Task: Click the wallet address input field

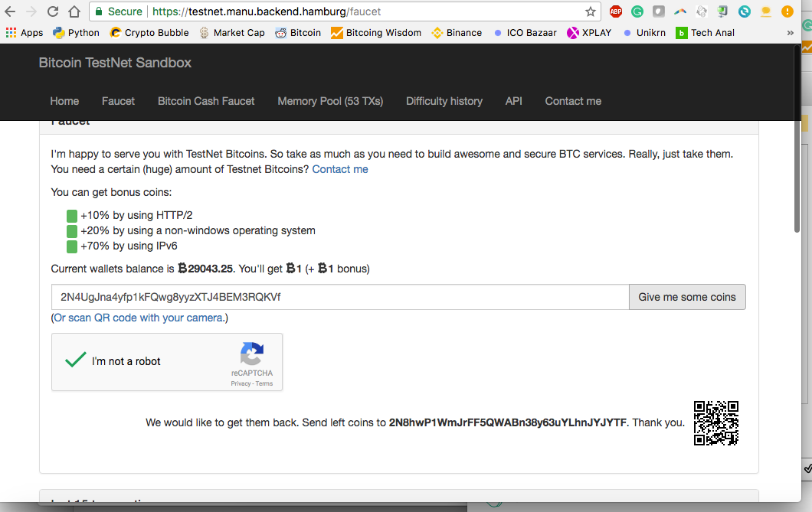Action: click(340, 297)
